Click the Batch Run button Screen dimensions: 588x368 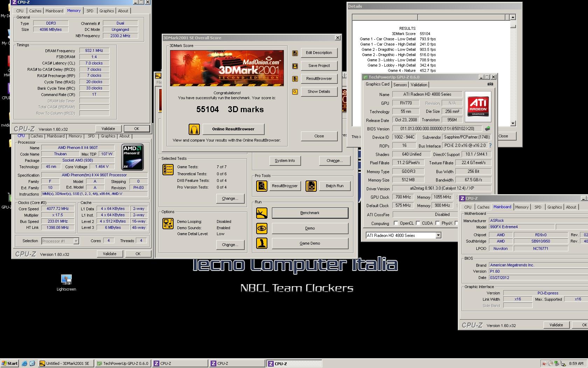[x=335, y=186]
